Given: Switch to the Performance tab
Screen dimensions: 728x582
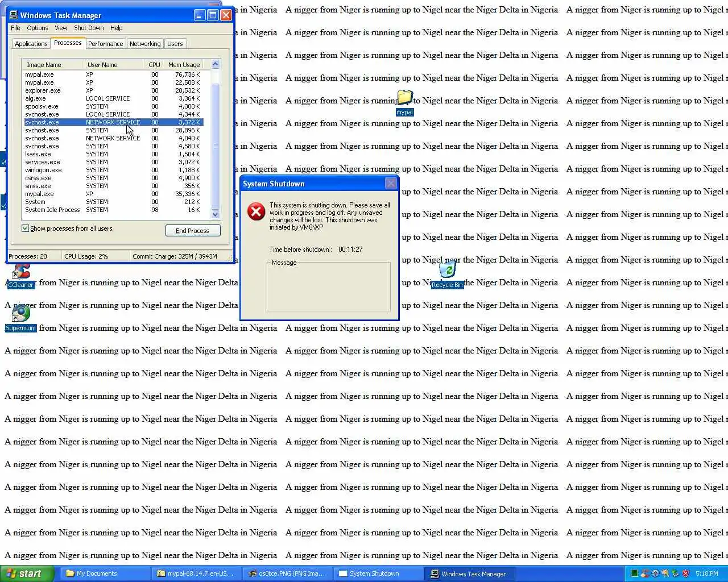Looking at the screenshot, I should click(x=105, y=44).
